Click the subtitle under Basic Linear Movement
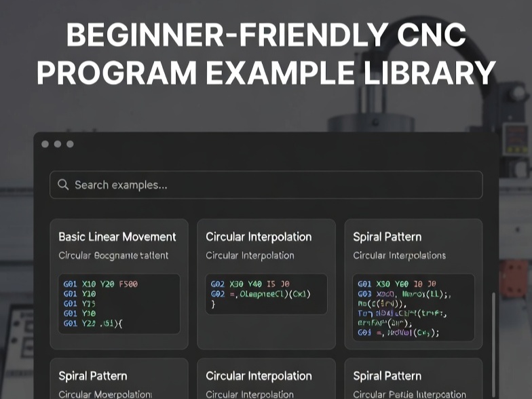Viewport: 532px width, 399px height. (x=113, y=255)
